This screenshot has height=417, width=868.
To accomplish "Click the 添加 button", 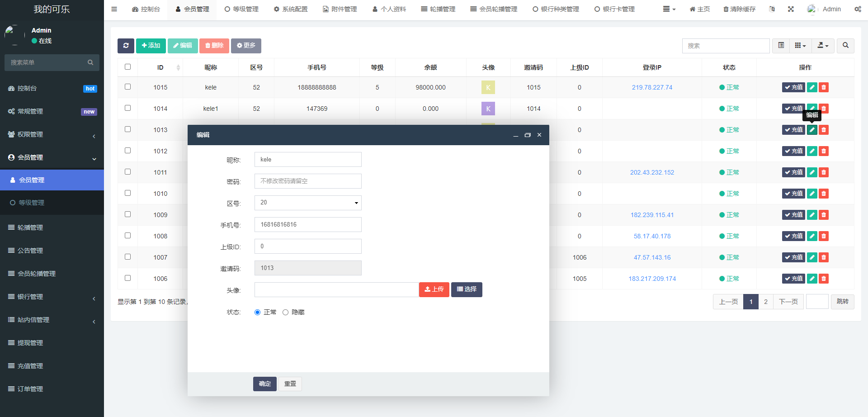I will click(151, 46).
